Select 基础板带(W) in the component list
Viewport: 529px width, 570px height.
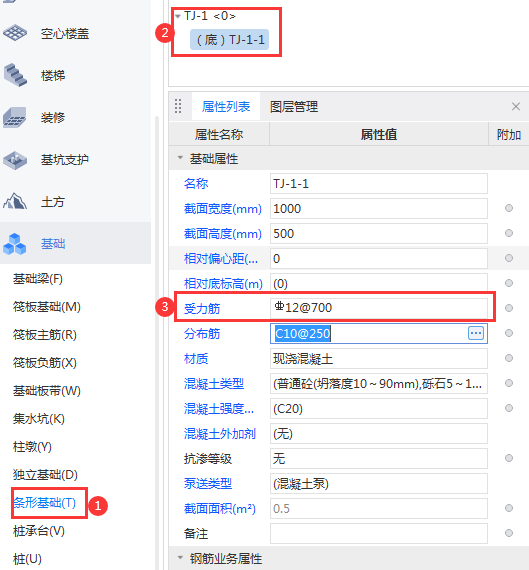point(47,391)
